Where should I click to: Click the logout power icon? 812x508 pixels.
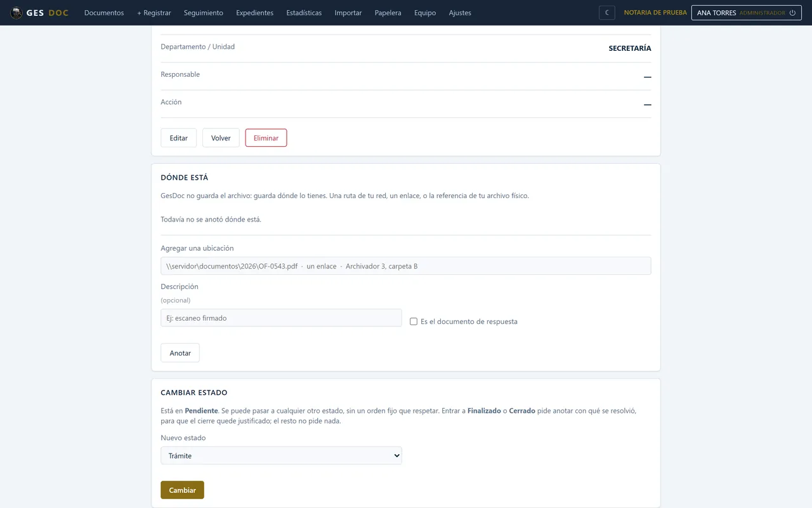(x=792, y=13)
